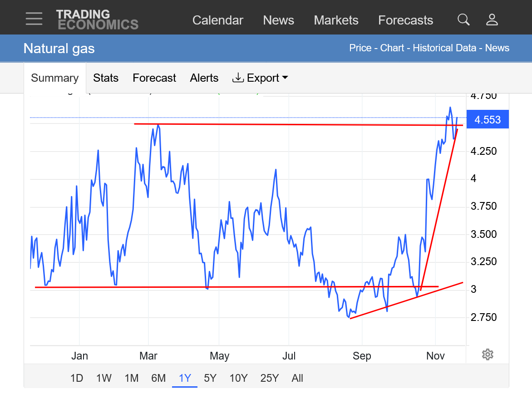
Task: Click the Trading Economics logo
Action: 97,20
